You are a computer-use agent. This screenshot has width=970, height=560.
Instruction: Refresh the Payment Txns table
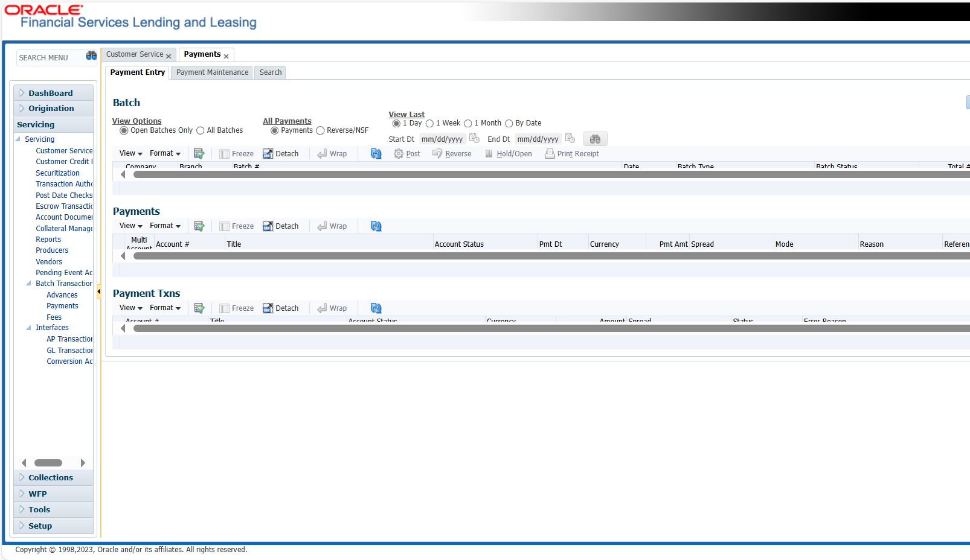point(376,308)
